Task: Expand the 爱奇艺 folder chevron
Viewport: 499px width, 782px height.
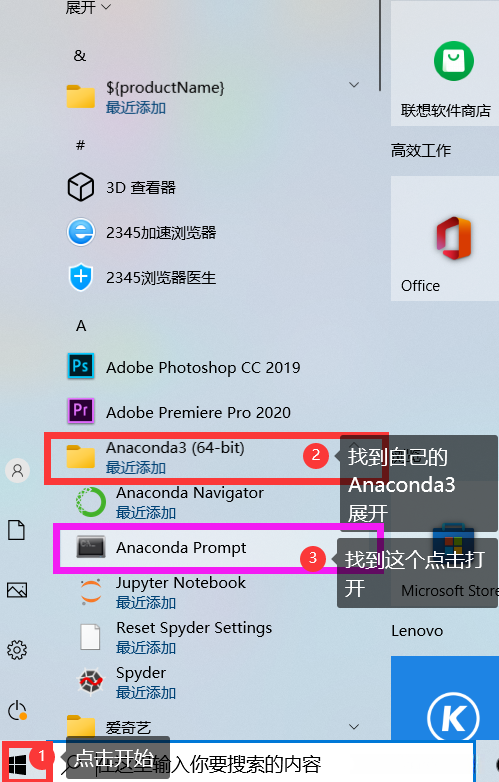Action: click(354, 726)
